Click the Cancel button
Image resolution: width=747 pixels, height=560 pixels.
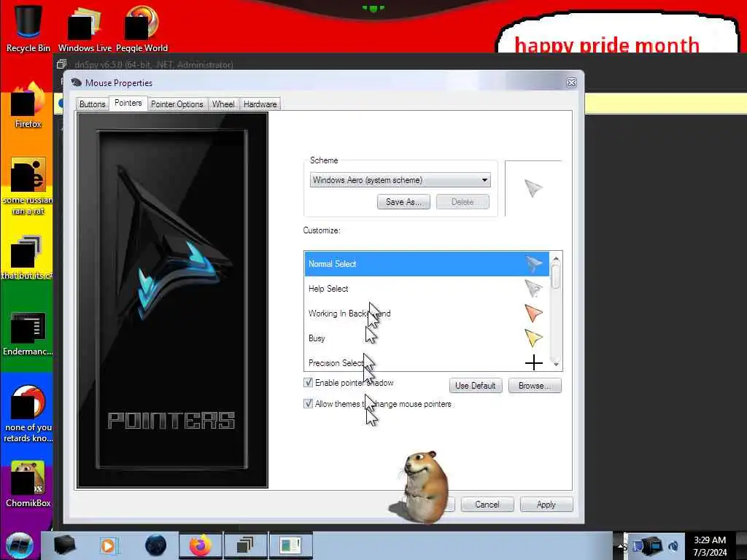coord(487,505)
